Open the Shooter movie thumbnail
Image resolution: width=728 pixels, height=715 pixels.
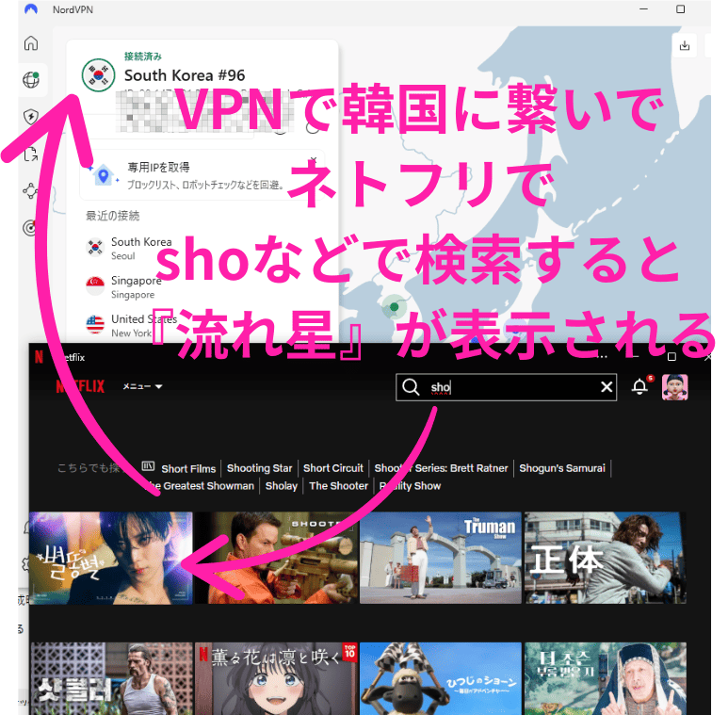[x=276, y=558]
